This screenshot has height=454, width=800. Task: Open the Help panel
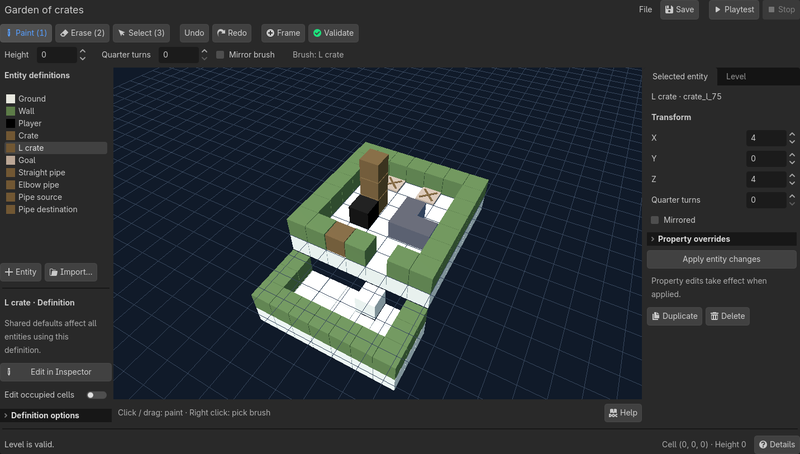(x=623, y=413)
